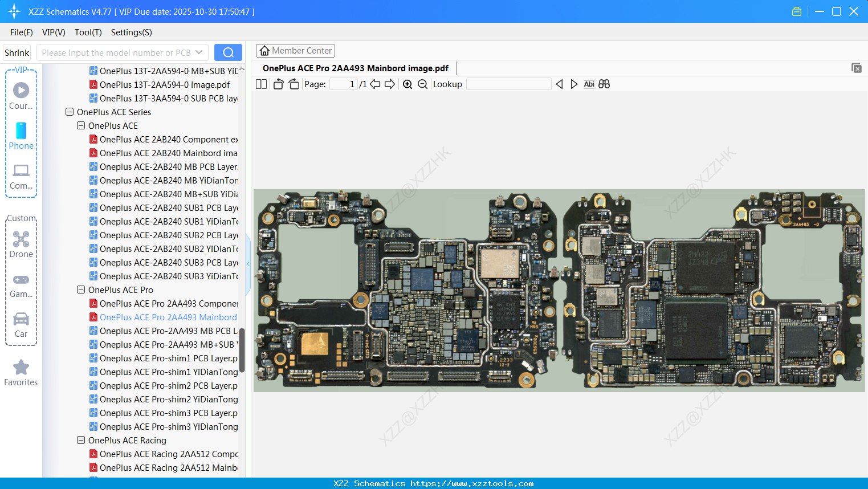
Task: Click the Member Center button
Action: pos(295,50)
